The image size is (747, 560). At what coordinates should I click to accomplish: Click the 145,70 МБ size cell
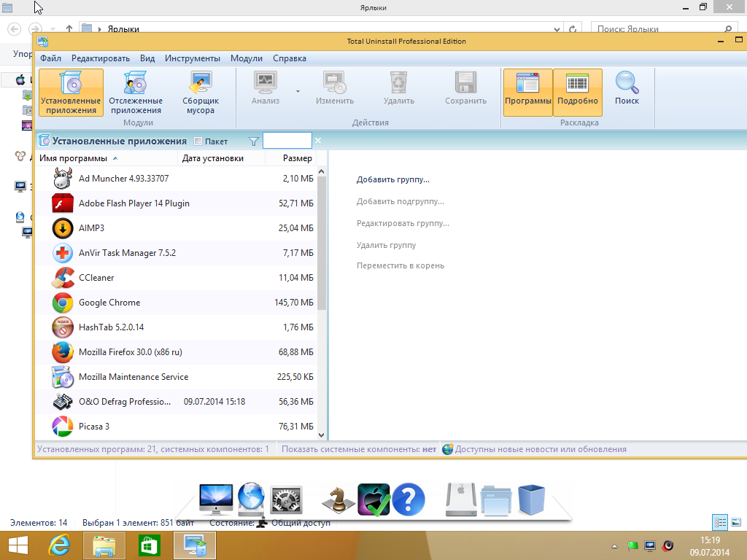coord(294,303)
